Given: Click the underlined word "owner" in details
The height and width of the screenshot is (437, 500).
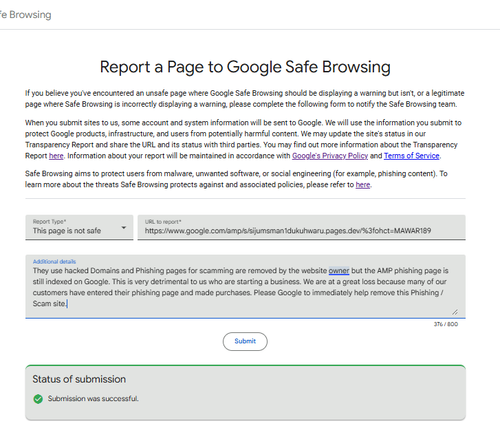Looking at the screenshot, I should click(x=339, y=271).
